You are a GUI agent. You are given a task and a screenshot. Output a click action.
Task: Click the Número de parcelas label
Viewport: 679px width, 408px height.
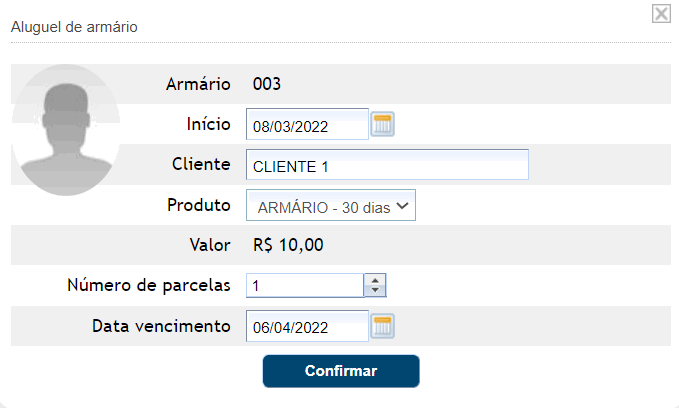click(148, 285)
